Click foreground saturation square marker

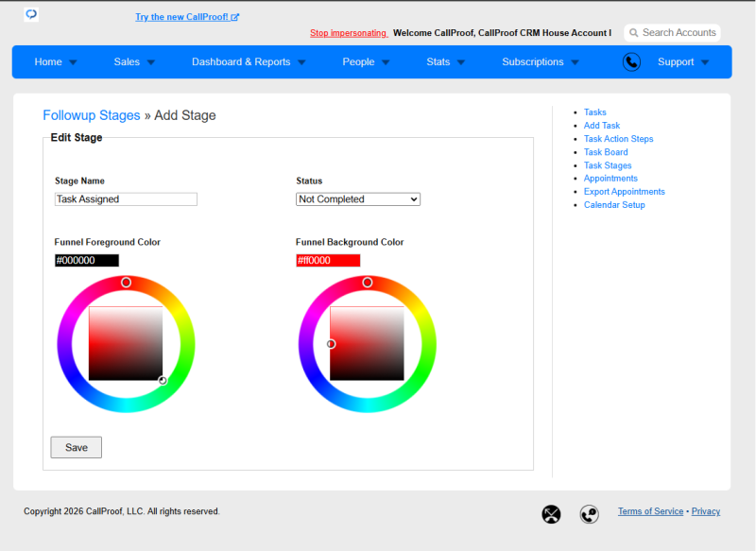(163, 381)
